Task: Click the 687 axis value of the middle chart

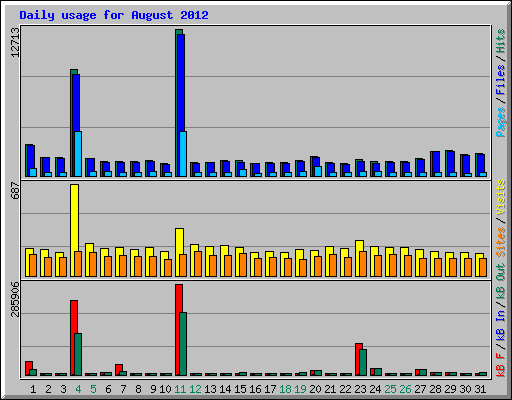Action: (x=15, y=191)
